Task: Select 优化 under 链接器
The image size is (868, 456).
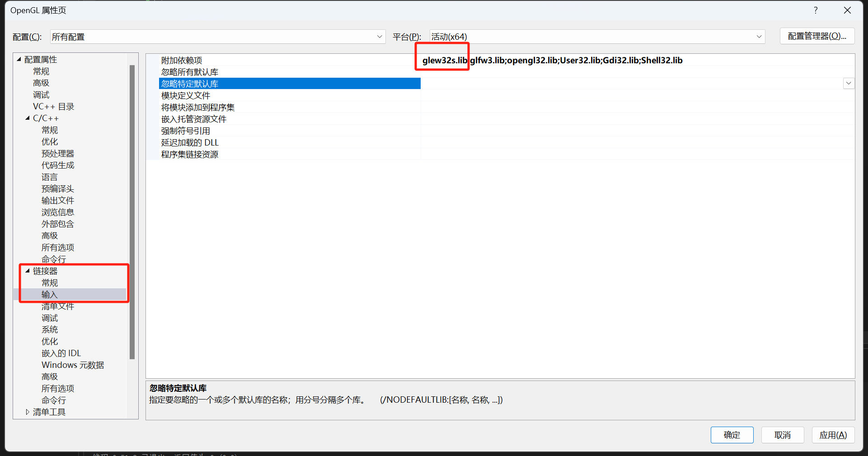Action: click(x=50, y=342)
